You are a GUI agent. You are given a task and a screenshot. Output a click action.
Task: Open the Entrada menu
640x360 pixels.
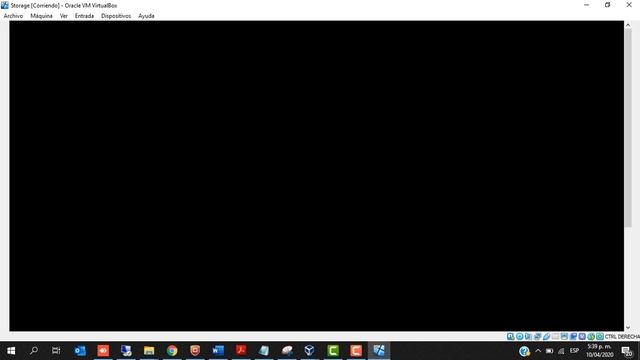[84, 16]
